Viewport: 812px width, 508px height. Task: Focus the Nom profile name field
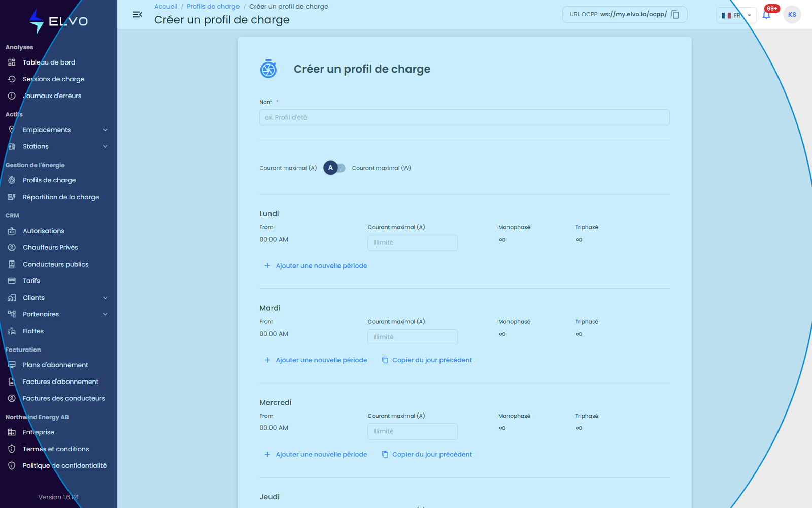(464, 117)
